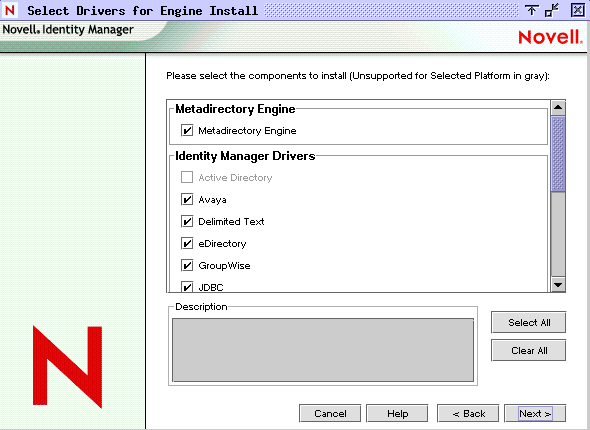Toggle the grayed Active Directory checkbox
Image resolution: width=590 pixels, height=430 pixels.
(187, 177)
